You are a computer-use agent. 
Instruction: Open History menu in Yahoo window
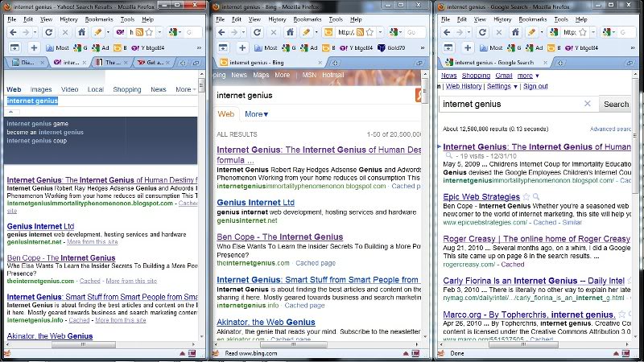click(68, 19)
